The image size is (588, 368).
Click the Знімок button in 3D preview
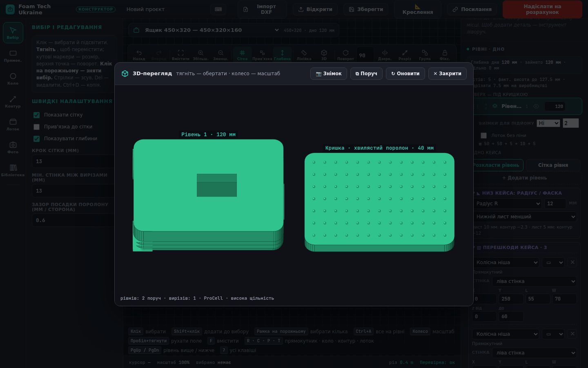(329, 74)
